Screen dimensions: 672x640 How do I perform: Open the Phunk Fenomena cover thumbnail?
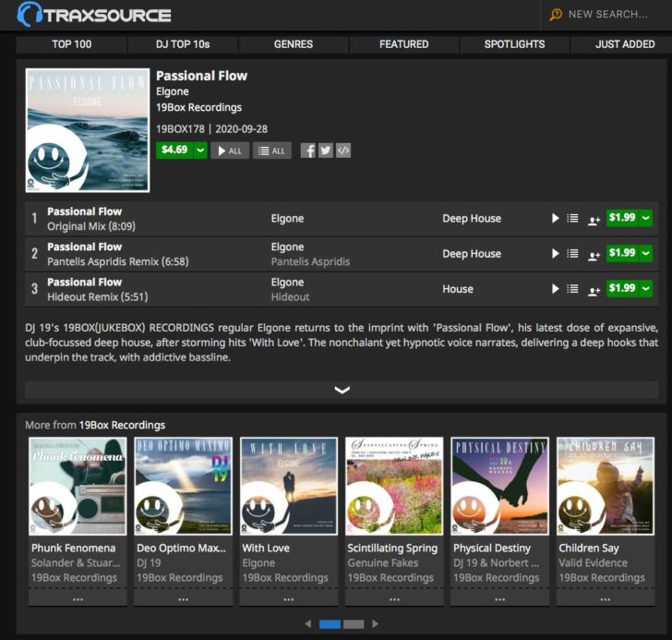pyautogui.click(x=78, y=486)
